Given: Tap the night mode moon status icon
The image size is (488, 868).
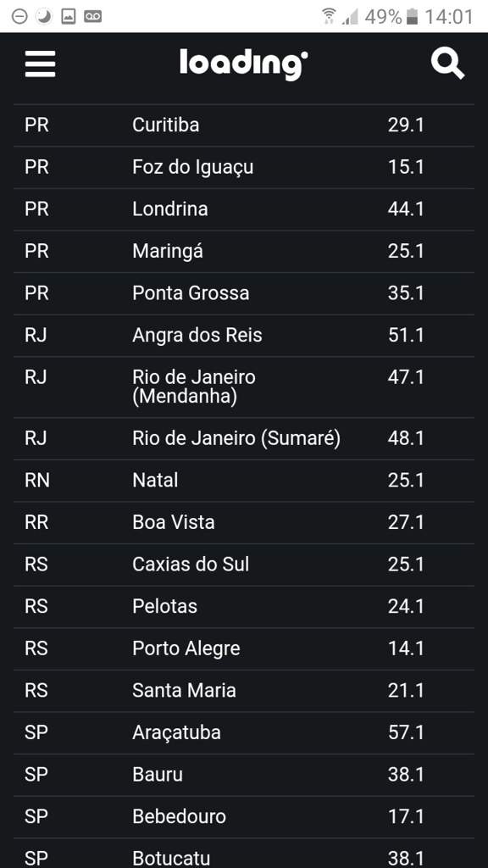Looking at the screenshot, I should (x=43, y=17).
